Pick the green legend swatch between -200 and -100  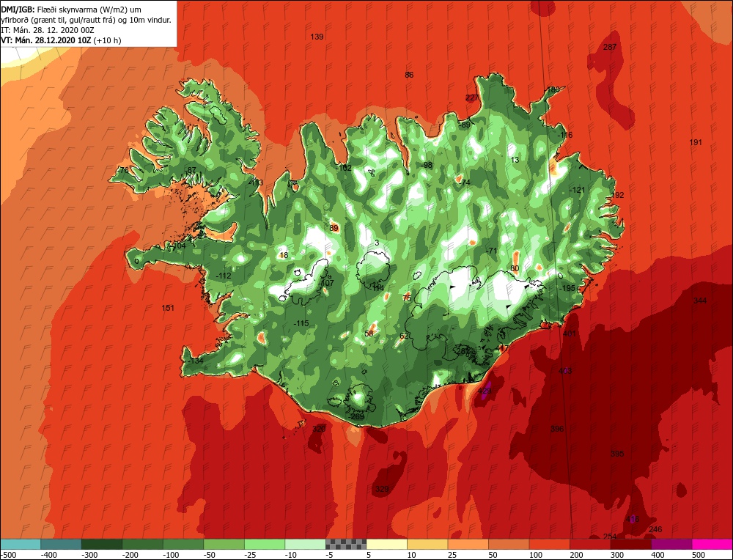click(x=143, y=544)
